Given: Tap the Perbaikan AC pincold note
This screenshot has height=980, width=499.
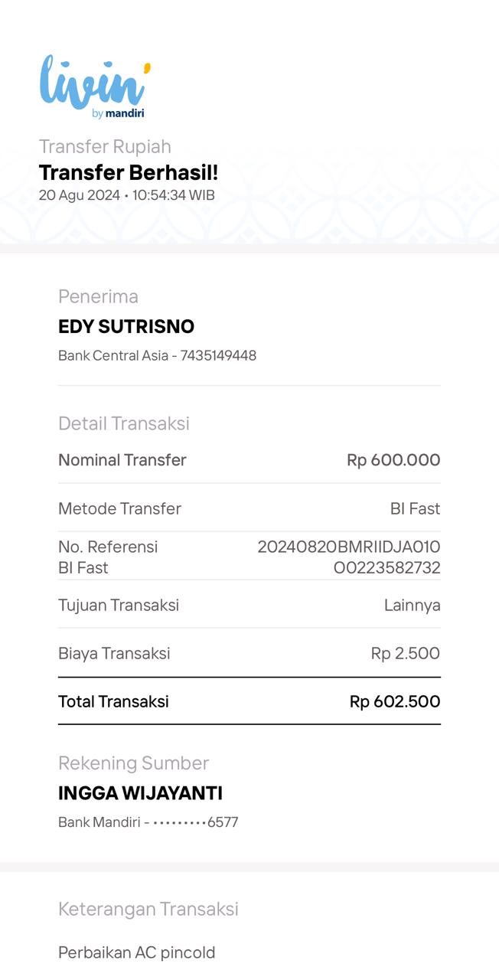Looking at the screenshot, I should pyautogui.click(x=136, y=952).
